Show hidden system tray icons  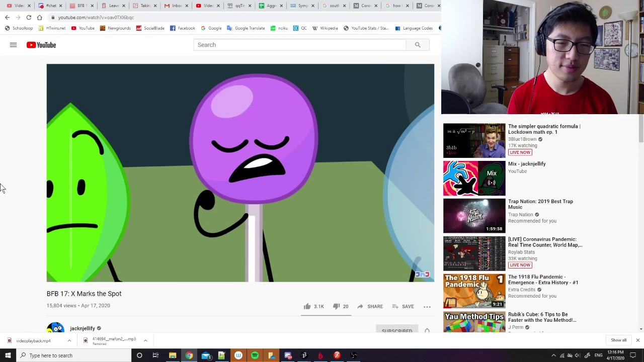click(553, 355)
